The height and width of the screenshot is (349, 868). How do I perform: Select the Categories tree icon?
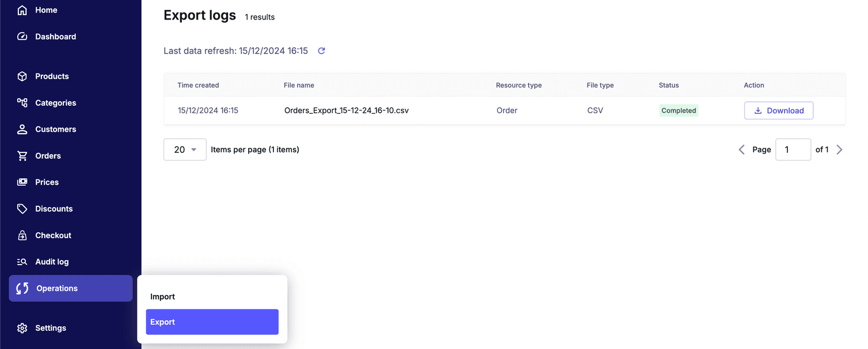tap(22, 103)
